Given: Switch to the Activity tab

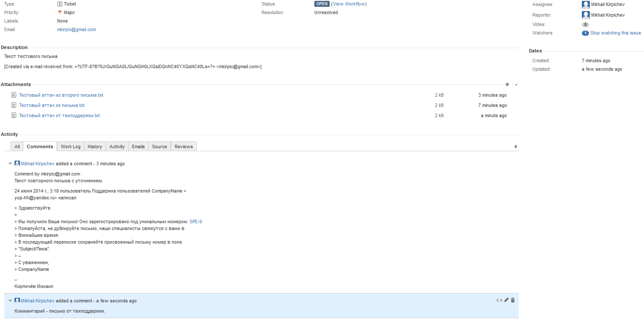Looking at the screenshot, I should (x=117, y=147).
